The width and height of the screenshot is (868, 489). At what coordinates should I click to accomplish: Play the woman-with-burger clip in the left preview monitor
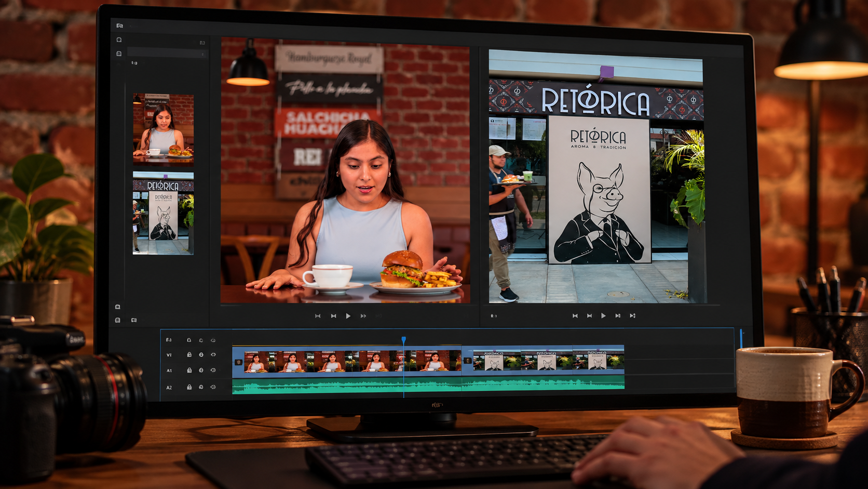pyautogui.click(x=348, y=316)
